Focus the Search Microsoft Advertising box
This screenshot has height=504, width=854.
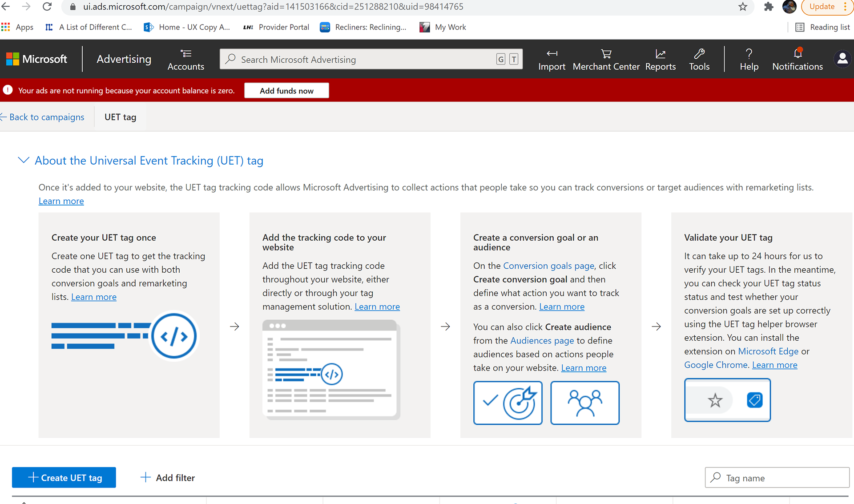click(x=371, y=59)
